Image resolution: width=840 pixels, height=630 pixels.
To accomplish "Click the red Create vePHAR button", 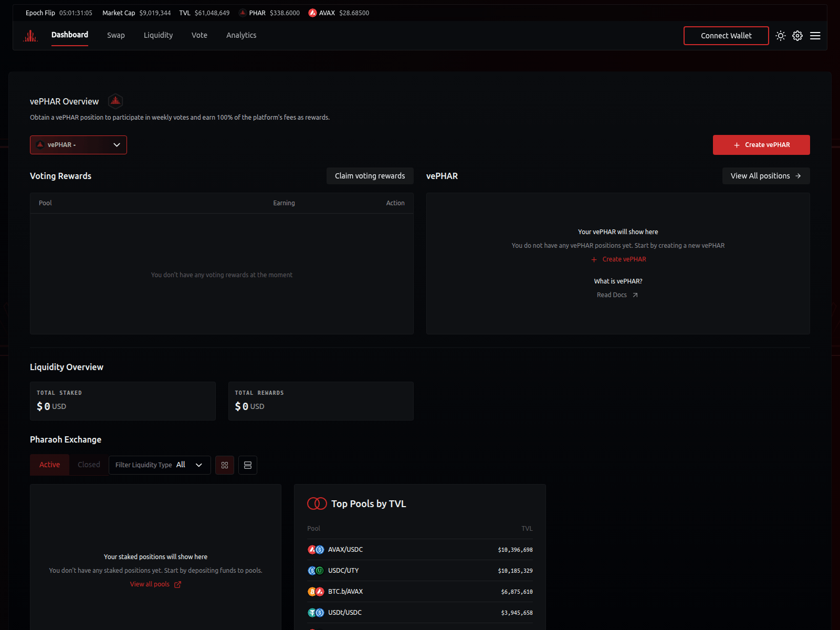I will tap(761, 145).
